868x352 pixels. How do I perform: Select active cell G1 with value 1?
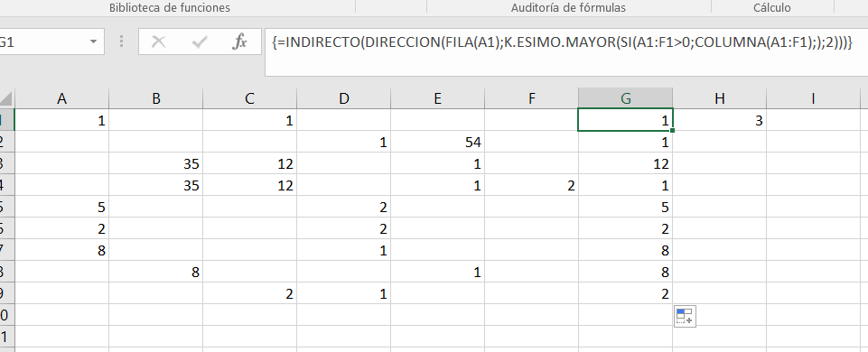[626, 120]
